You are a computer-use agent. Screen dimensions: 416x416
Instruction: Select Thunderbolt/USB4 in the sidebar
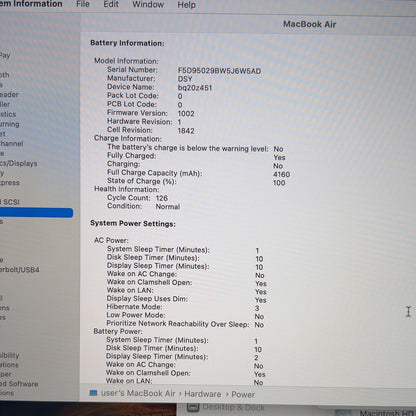[x=19, y=269]
